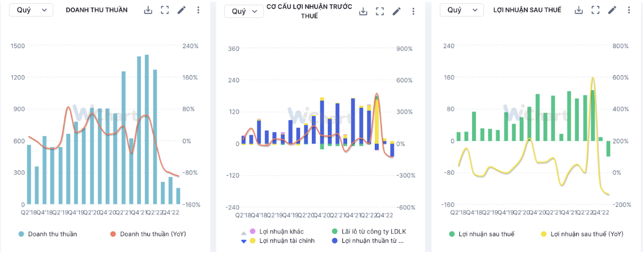Click the yellow Lợi nhuận sau thuế (YoY) legend dot
The image size is (644, 256).
tap(544, 234)
